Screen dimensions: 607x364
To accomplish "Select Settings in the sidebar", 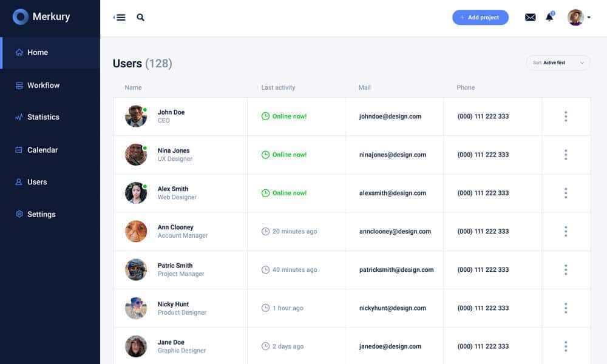I will (x=41, y=214).
